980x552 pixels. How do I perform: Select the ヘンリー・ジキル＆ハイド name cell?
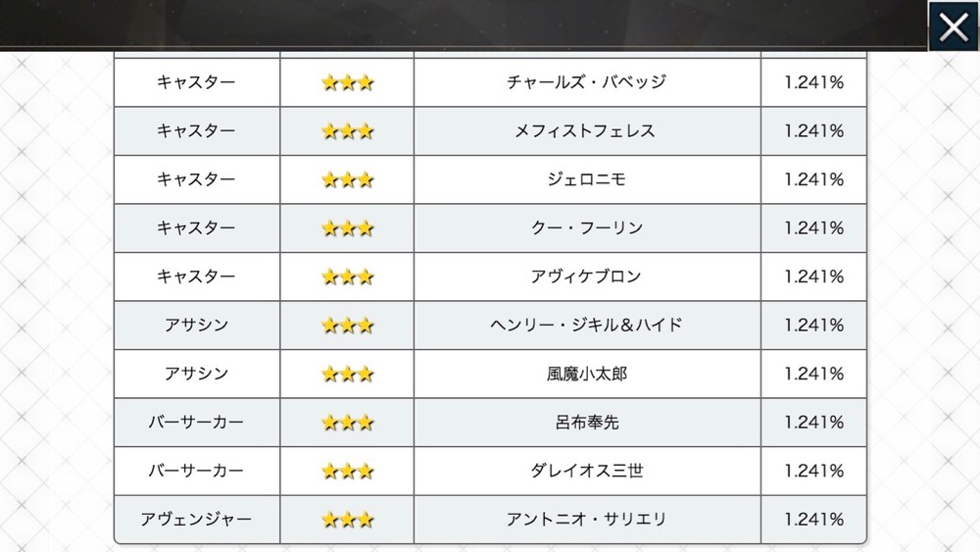587,326
